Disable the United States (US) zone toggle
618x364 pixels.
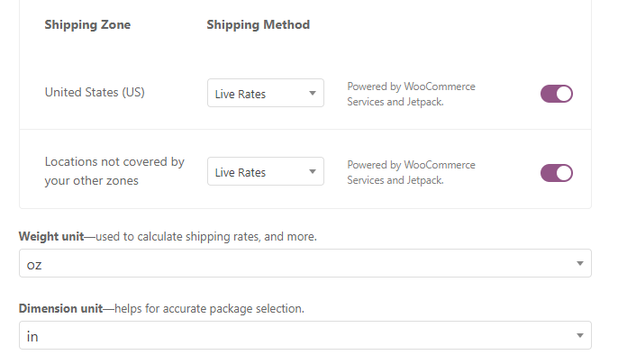pyautogui.click(x=556, y=94)
